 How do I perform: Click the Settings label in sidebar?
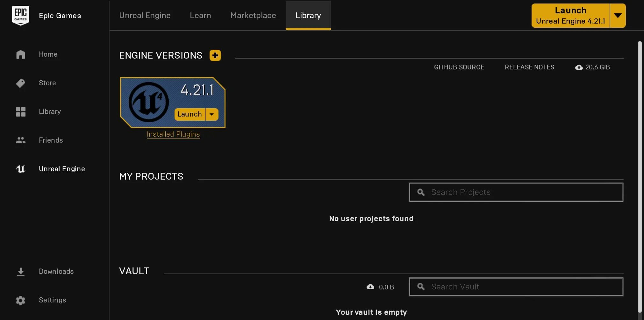52,300
